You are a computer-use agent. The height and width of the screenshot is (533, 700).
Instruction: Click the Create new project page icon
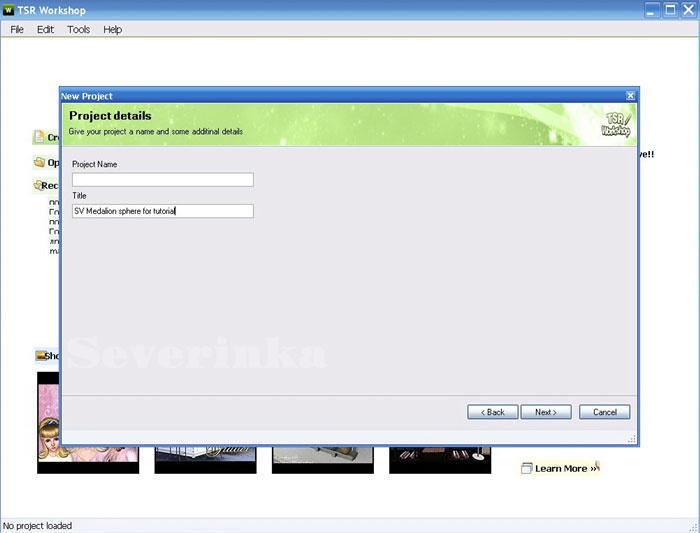40,138
